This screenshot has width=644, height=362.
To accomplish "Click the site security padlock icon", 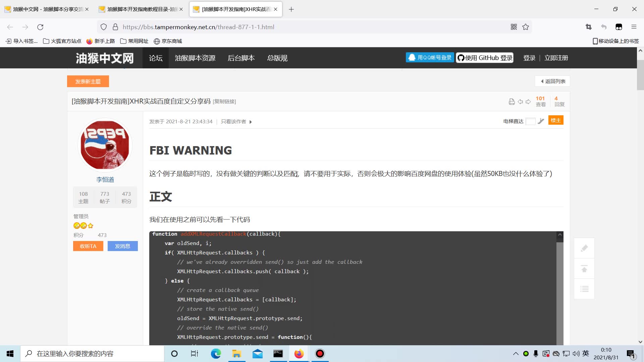I will click(x=115, y=27).
